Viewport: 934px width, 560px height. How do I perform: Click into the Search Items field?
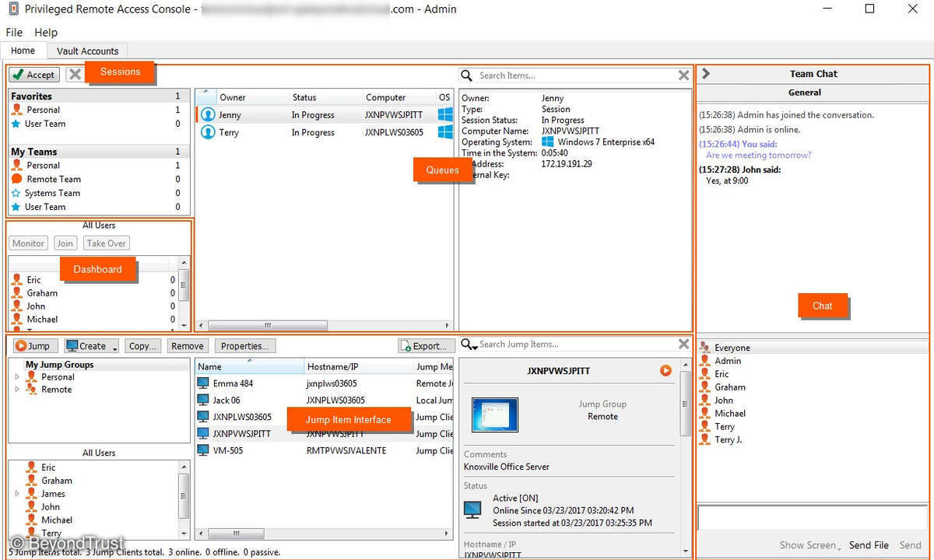574,75
